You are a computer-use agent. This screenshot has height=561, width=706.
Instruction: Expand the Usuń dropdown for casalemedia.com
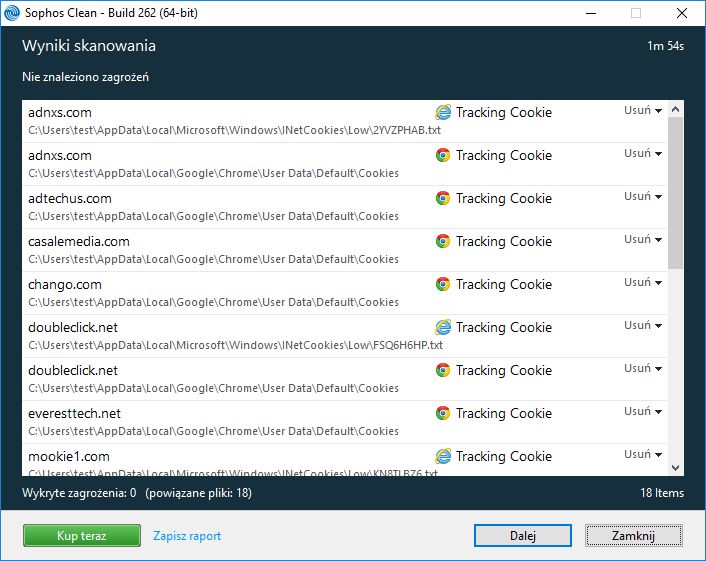(x=643, y=240)
